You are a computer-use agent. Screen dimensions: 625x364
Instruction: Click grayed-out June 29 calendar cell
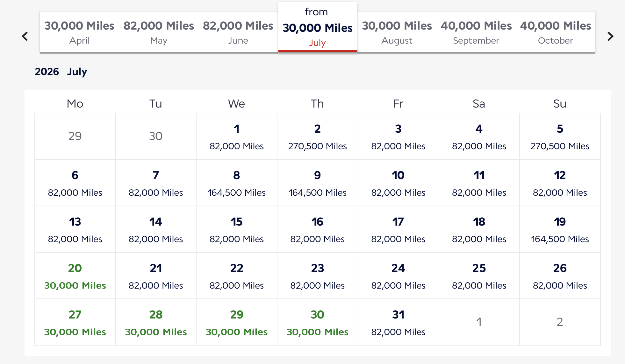[75, 136]
